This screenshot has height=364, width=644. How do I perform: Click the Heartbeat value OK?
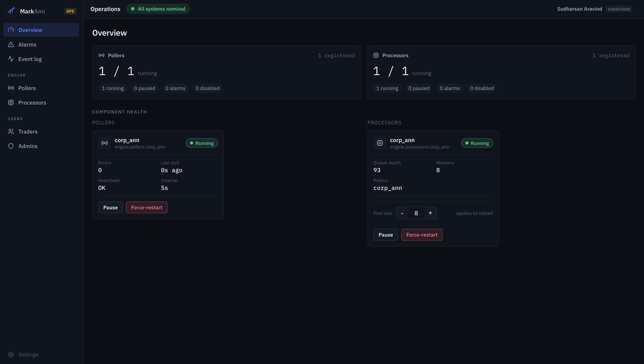102,188
